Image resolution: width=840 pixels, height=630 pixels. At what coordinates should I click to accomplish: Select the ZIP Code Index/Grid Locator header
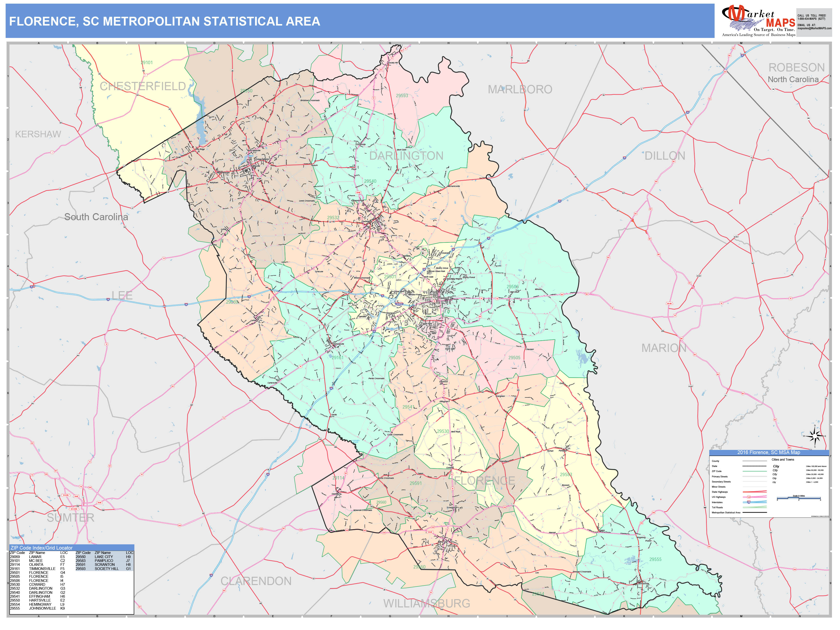coord(41,548)
